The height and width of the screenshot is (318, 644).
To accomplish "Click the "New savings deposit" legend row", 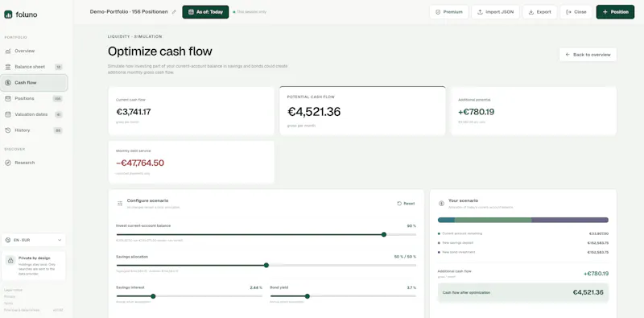I will [x=523, y=243].
